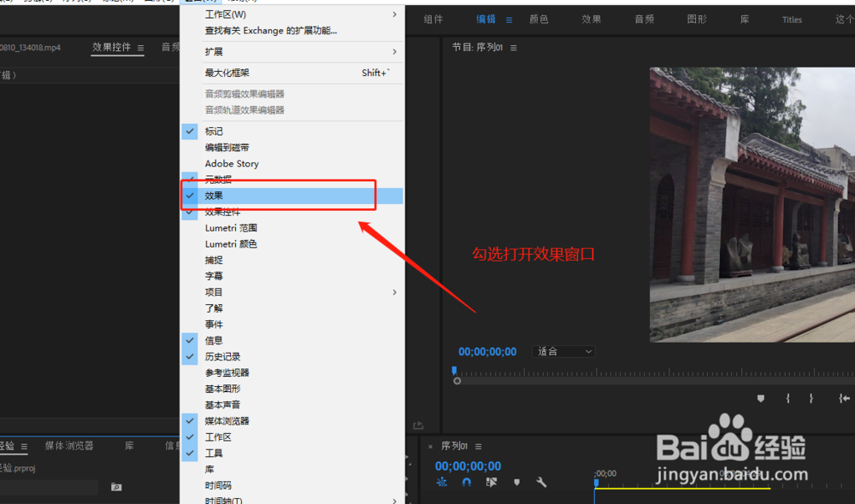Click the project panel search field
This screenshot has height=504, width=855.
pos(49,487)
